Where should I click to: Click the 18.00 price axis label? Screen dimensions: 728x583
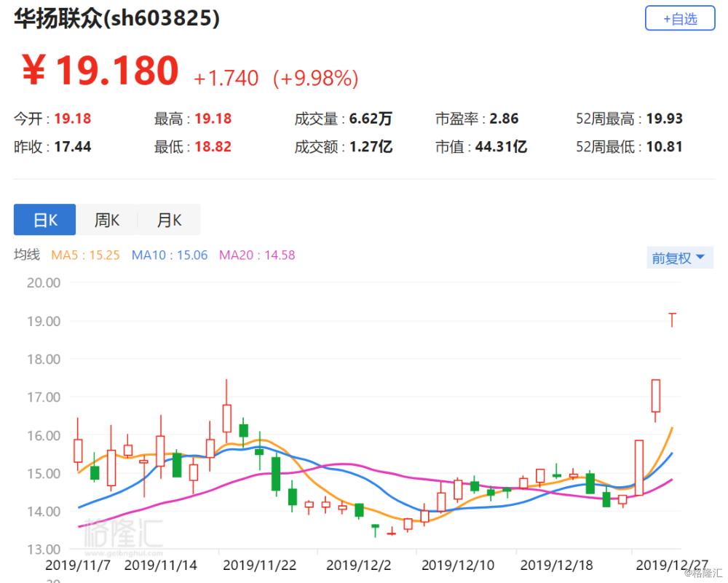click(x=44, y=359)
